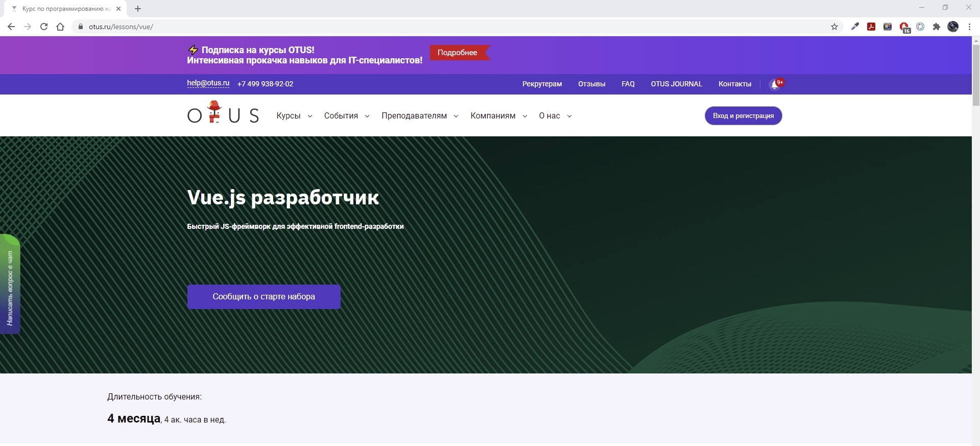Click the JS-фреймворк subtitle text
This screenshot has width=980, height=446.
(x=295, y=226)
